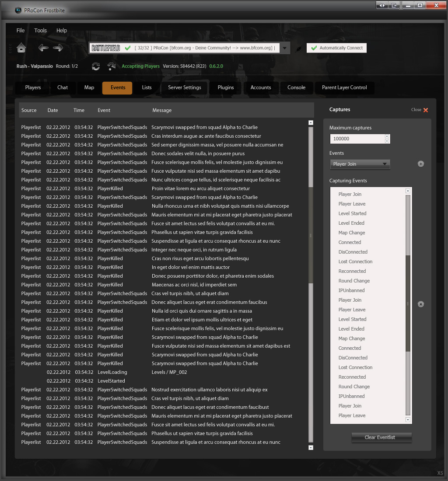This screenshot has width=448, height=481.
Task: Open the Server Settings tab
Action: pos(185,88)
